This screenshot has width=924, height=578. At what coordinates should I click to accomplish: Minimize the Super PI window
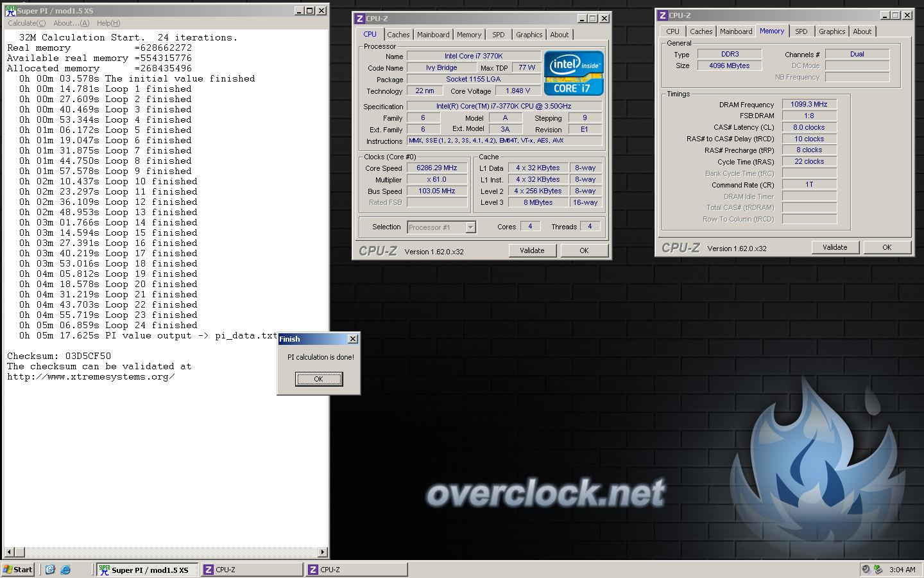(x=299, y=11)
